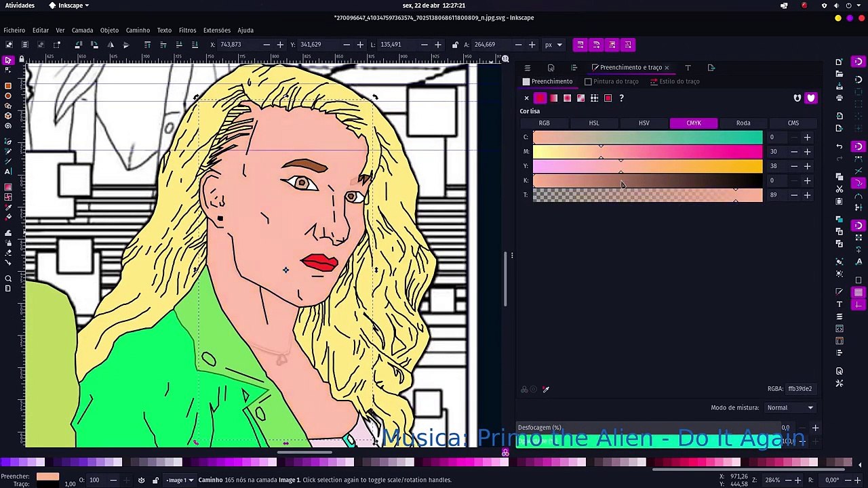
Task: Set flat color fill icon
Action: (x=540, y=98)
